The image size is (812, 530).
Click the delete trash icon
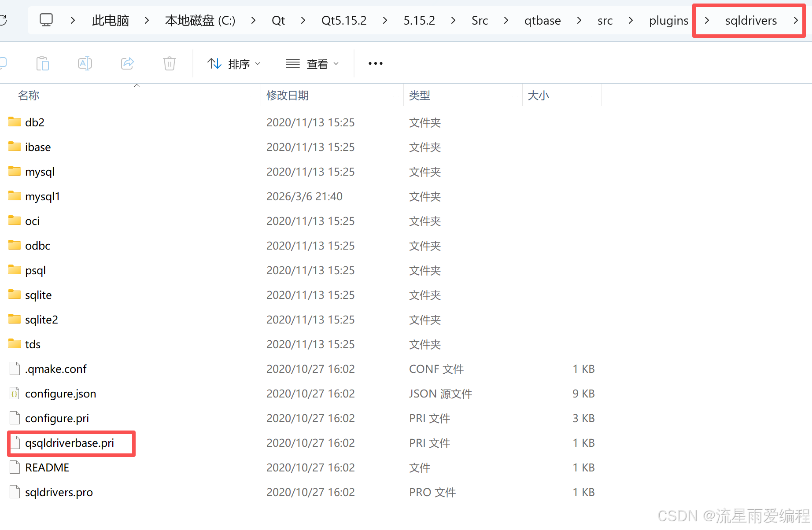(x=170, y=63)
